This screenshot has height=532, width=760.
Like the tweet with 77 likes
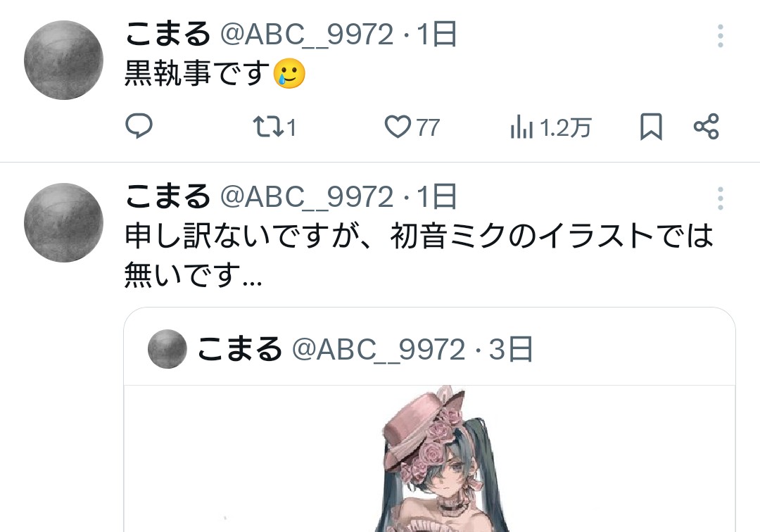click(x=412, y=127)
